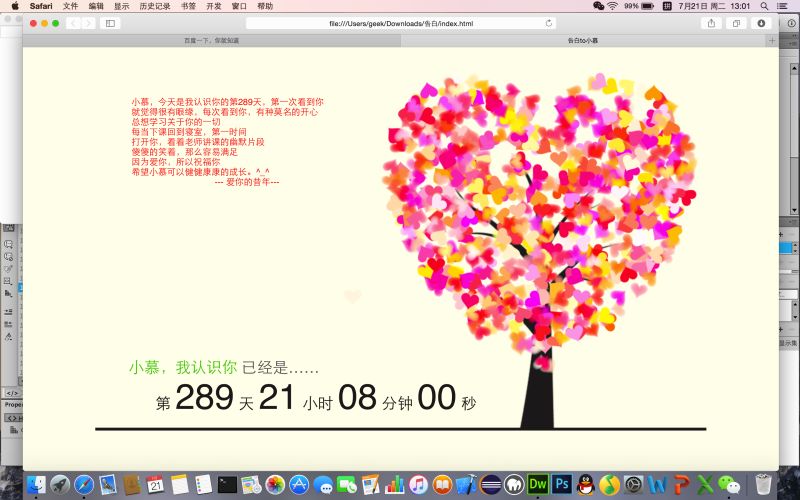Open Pages app in dock
This screenshot has width=800, height=500.
370,484
